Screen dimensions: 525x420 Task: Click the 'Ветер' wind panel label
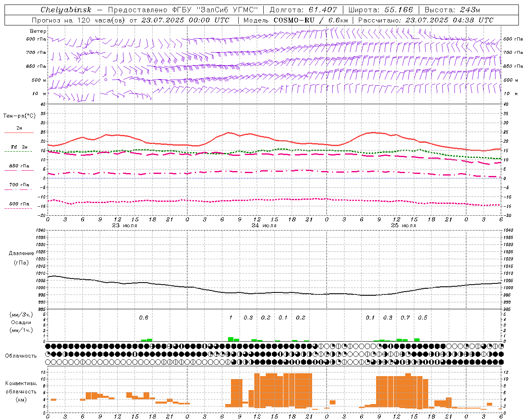point(38,31)
